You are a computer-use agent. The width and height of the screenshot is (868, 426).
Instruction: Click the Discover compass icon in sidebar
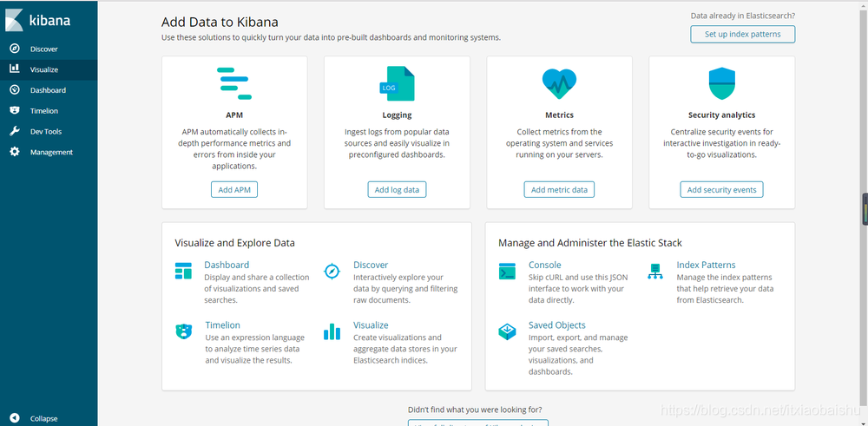click(x=15, y=49)
